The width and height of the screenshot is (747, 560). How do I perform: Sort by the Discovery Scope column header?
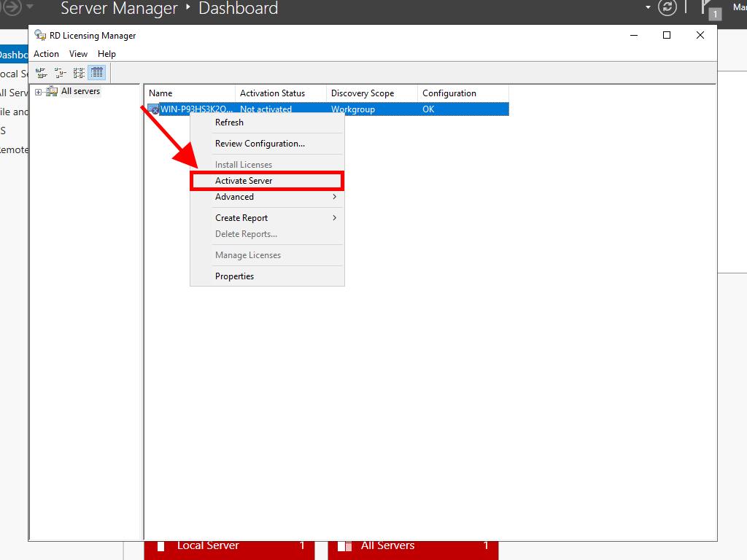pyautogui.click(x=371, y=93)
